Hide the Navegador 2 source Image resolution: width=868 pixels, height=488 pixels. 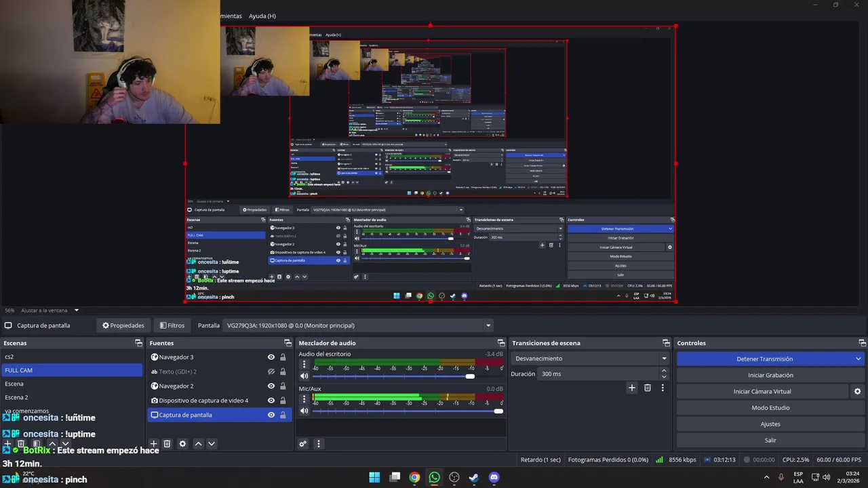[271, 386]
